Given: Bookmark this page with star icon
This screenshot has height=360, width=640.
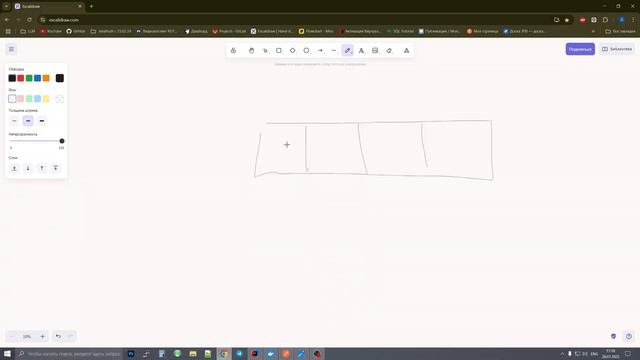Looking at the screenshot, I should click(x=567, y=20).
